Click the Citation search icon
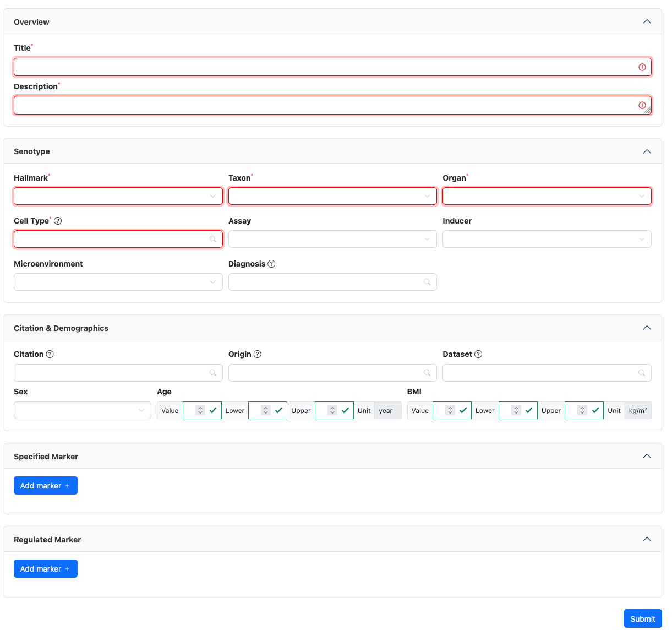 pos(213,373)
